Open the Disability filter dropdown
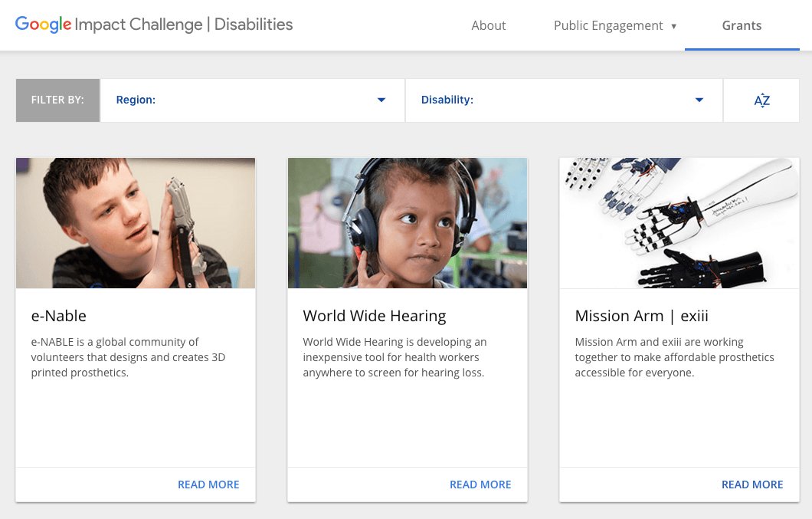This screenshot has width=812, height=519. pos(563,100)
